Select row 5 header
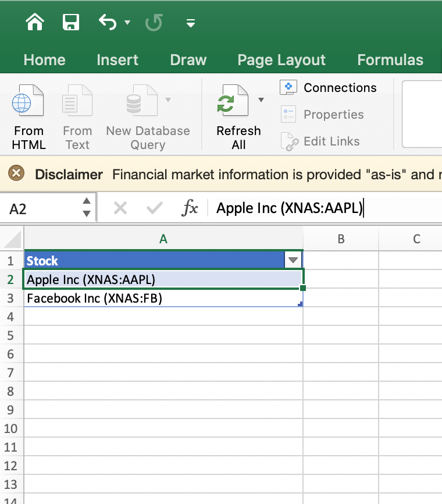Image resolution: width=442 pixels, height=504 pixels. [x=11, y=335]
